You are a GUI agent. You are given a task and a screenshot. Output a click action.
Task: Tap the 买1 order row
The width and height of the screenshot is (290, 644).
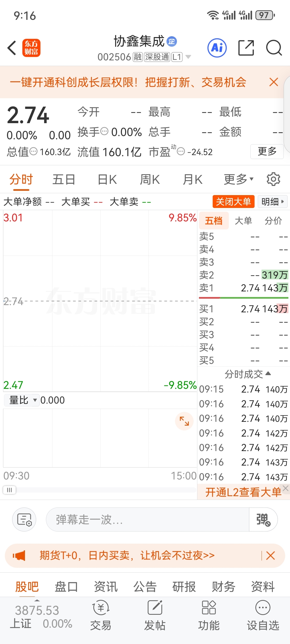pyautogui.click(x=244, y=309)
